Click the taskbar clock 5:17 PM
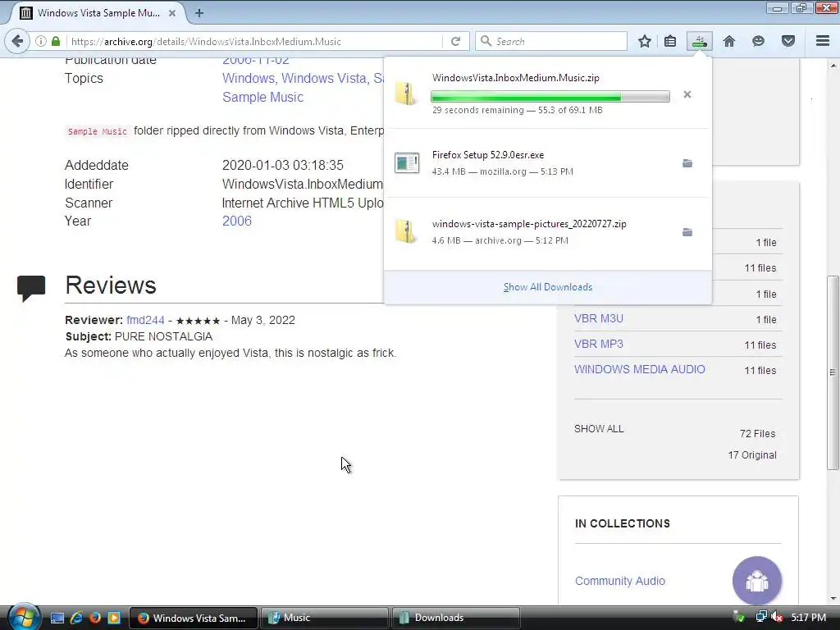This screenshot has width=840, height=630. pos(808,618)
